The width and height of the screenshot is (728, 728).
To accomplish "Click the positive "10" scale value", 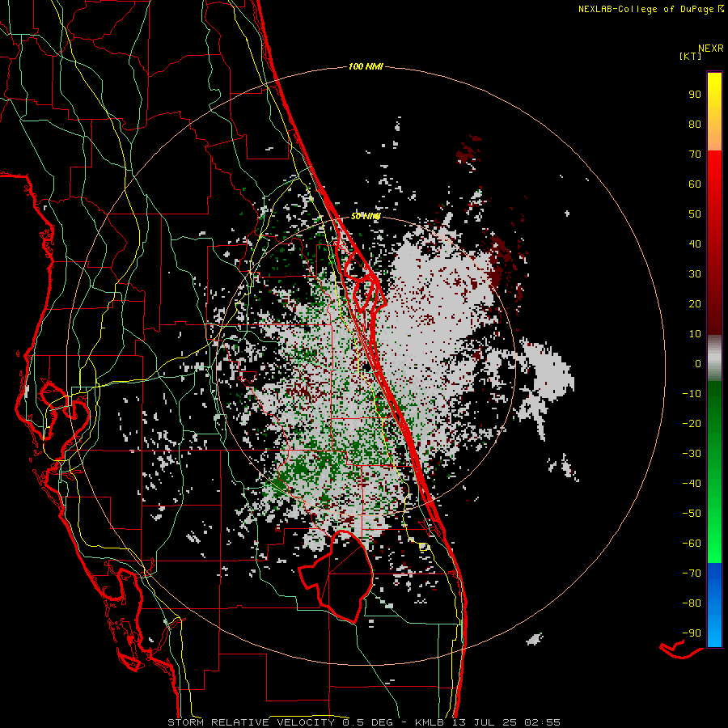I will pyautogui.click(x=695, y=334).
